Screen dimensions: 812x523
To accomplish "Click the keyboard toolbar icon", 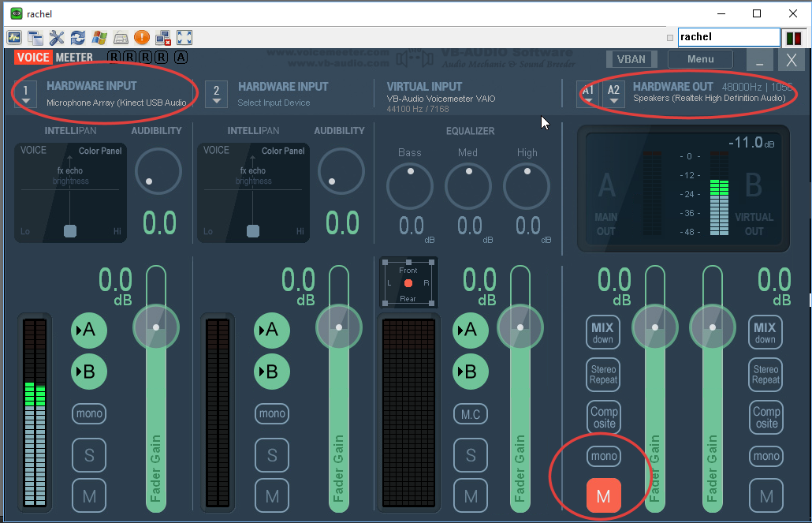I will coord(121,37).
